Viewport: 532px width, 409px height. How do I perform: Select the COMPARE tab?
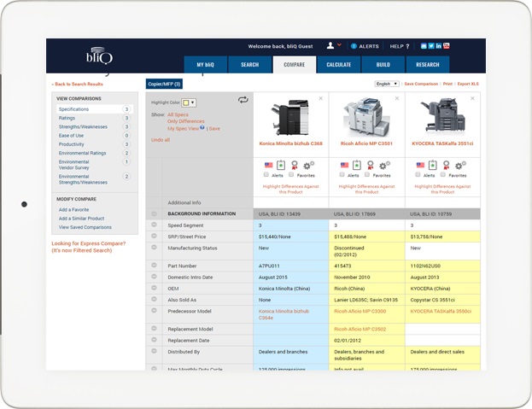pyautogui.click(x=294, y=64)
